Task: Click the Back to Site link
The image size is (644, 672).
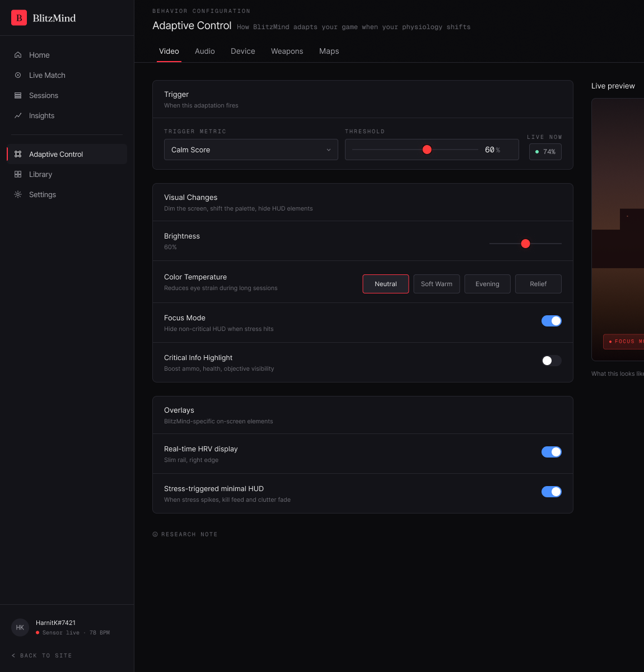Action: (x=42, y=655)
